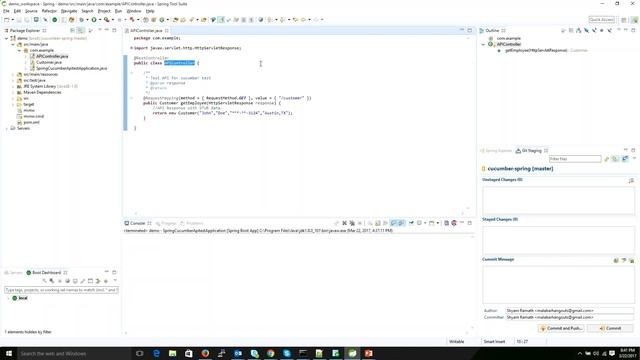Switch to the Spring Explorer tab
This screenshot has width=640, height=360.
[496, 151]
